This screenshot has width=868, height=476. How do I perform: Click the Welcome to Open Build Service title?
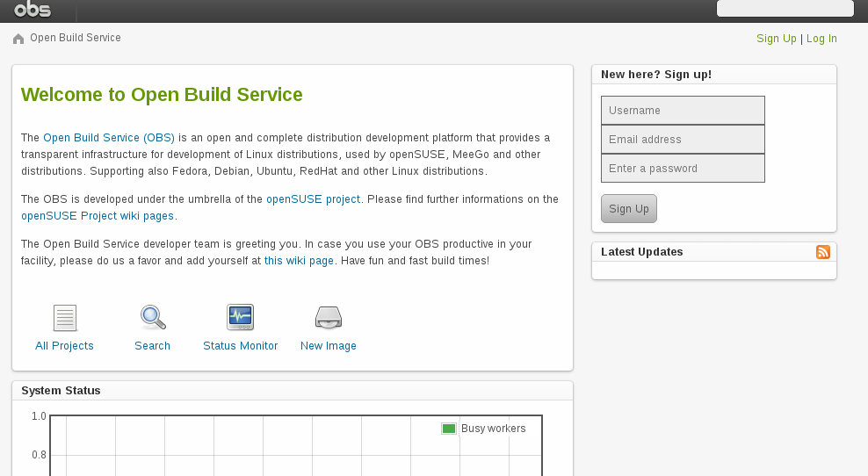tap(162, 95)
